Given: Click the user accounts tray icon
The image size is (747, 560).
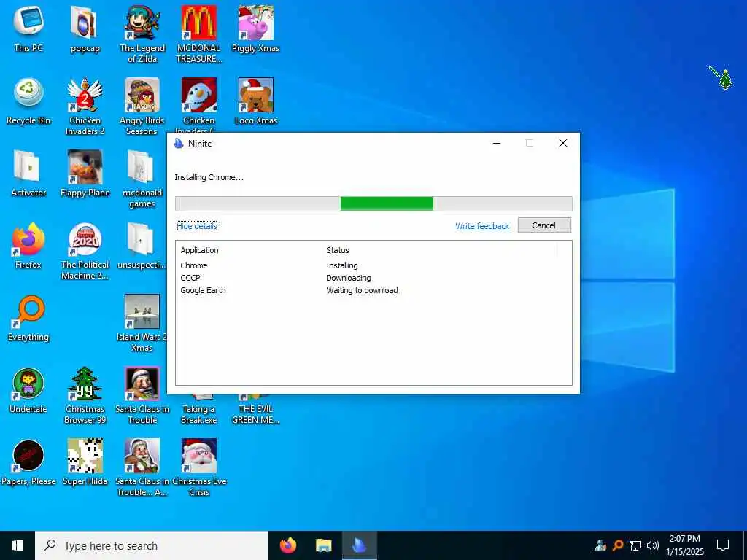Looking at the screenshot, I should click(x=600, y=545).
